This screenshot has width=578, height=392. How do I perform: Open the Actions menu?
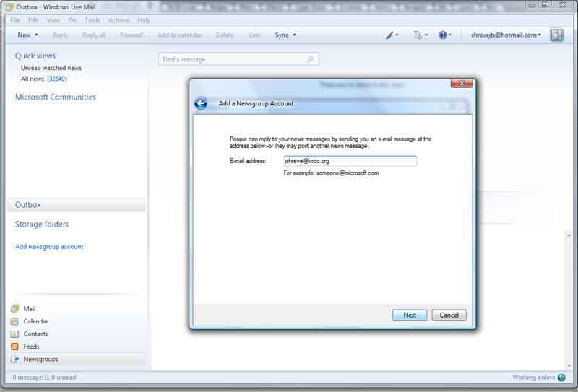click(118, 20)
